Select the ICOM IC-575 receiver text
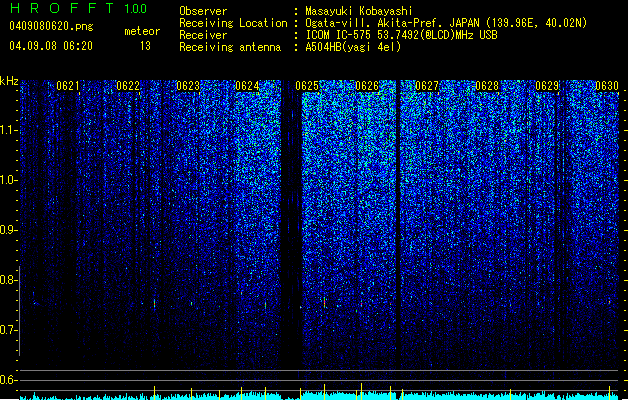 [x=401, y=35]
